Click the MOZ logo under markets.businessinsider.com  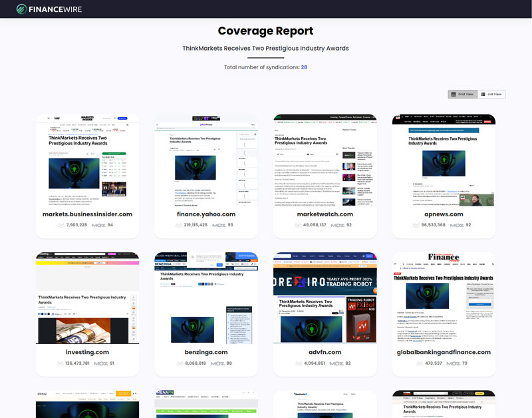[98, 225]
